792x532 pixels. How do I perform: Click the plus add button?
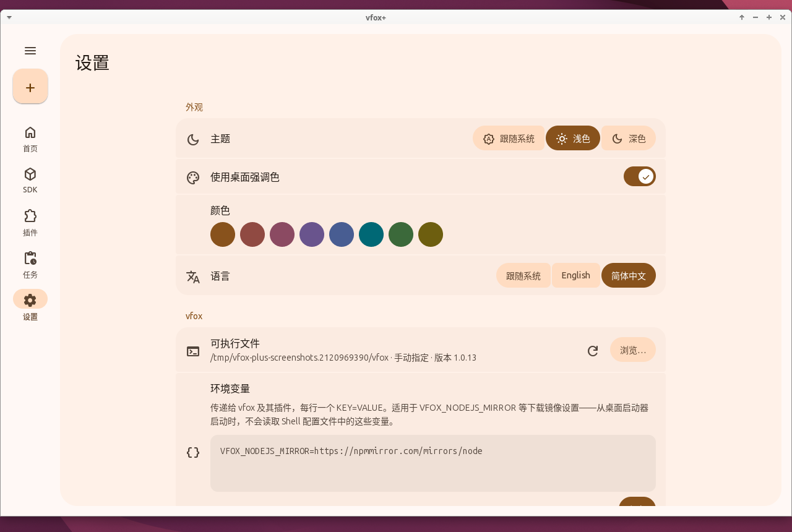point(30,86)
